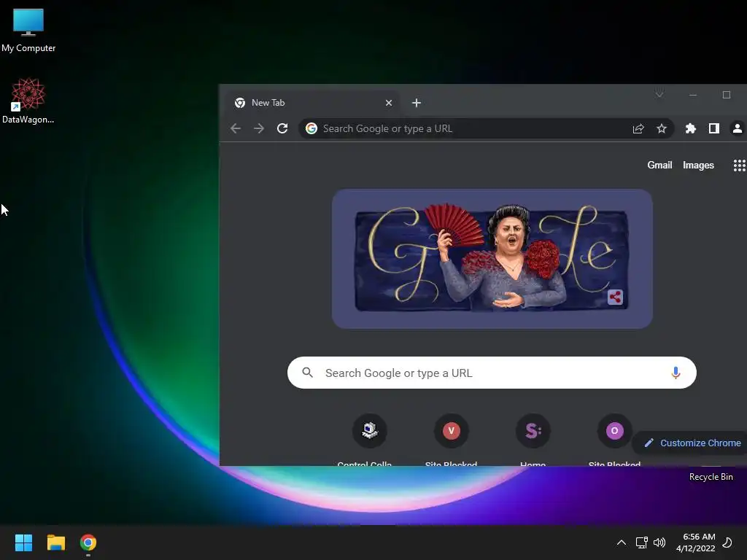
Task: Show hidden tray icons
Action: 622,542
